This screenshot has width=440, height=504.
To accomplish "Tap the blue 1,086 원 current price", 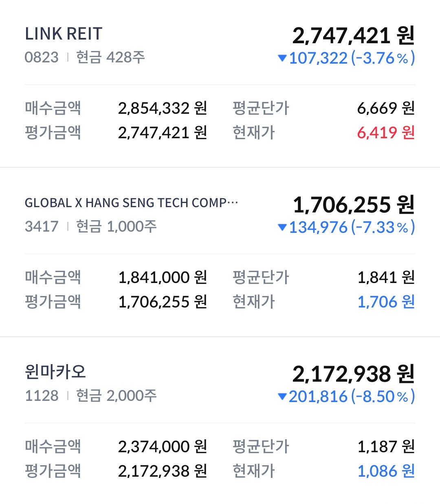I will pos(385,471).
